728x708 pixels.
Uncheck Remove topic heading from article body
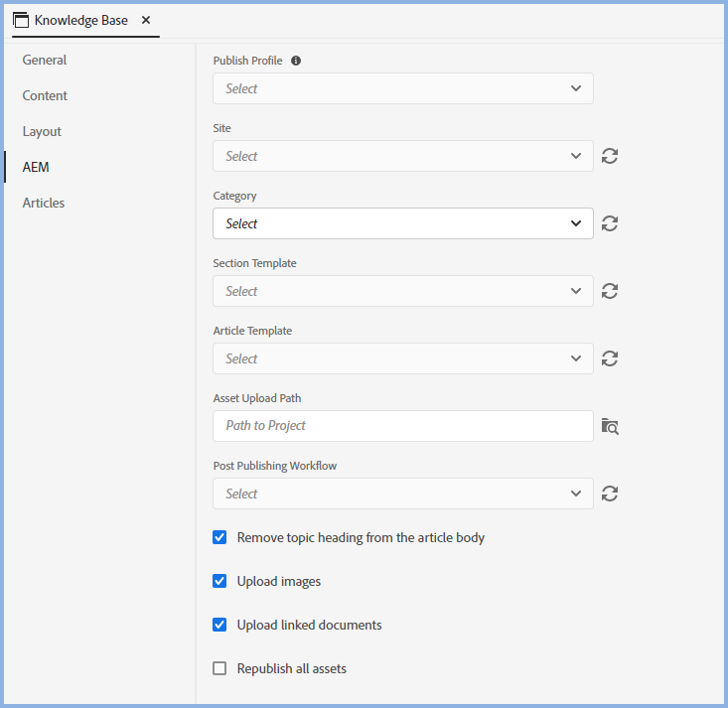[219, 537]
